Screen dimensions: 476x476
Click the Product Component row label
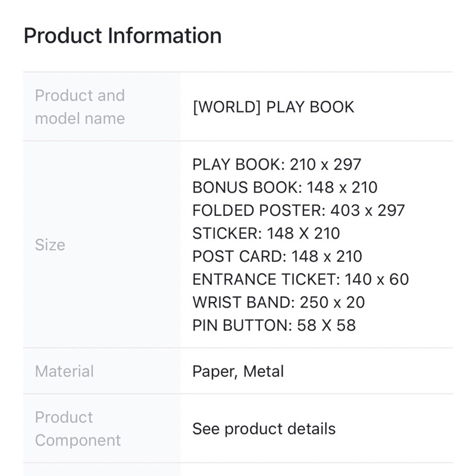[x=77, y=428]
